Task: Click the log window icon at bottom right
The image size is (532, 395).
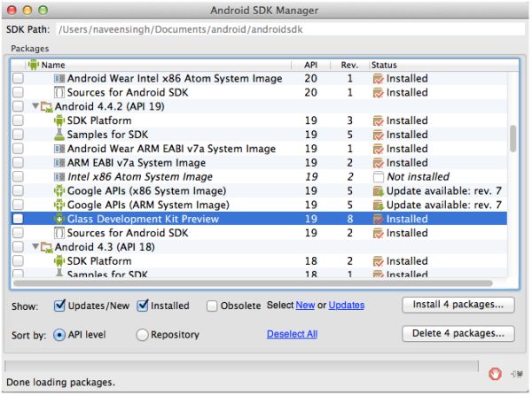Action: [x=515, y=373]
